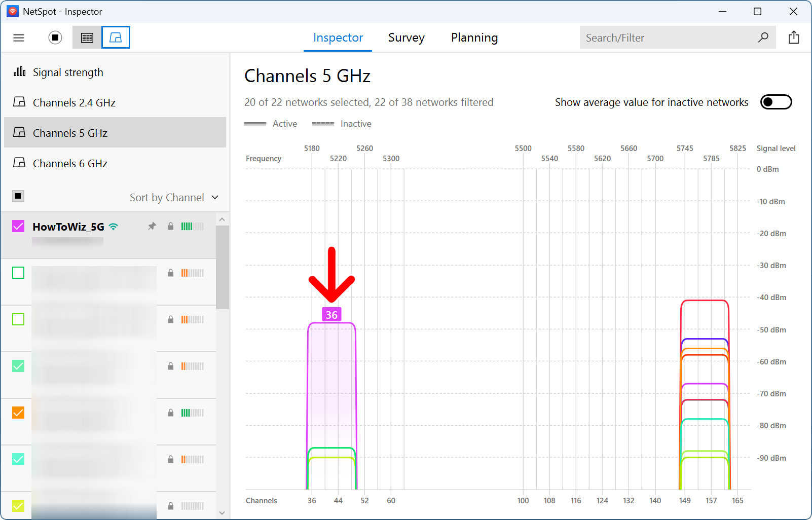Click the magenta color swatch of HowToWiz_5G
Image resolution: width=812 pixels, height=520 pixels.
18,226
